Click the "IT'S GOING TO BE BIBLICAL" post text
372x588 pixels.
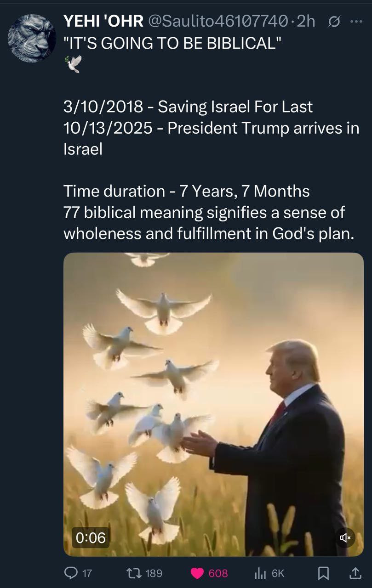[x=172, y=44]
